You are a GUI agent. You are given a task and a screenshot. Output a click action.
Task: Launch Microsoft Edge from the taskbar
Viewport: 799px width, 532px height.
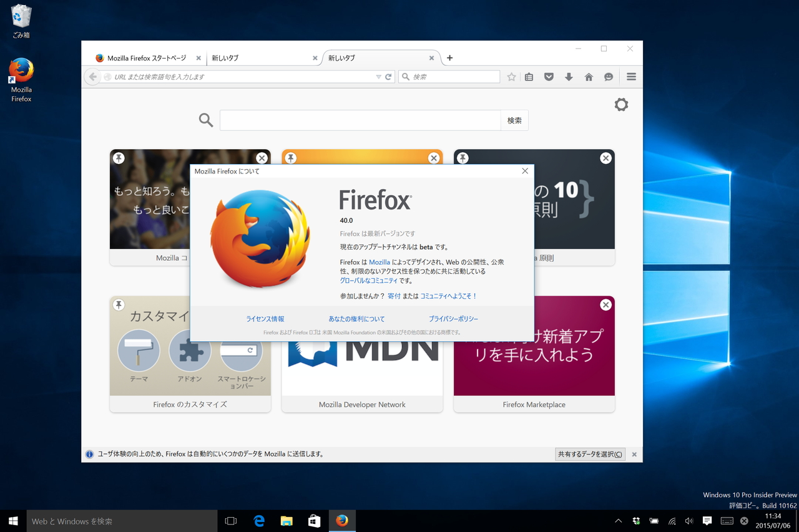(258, 521)
